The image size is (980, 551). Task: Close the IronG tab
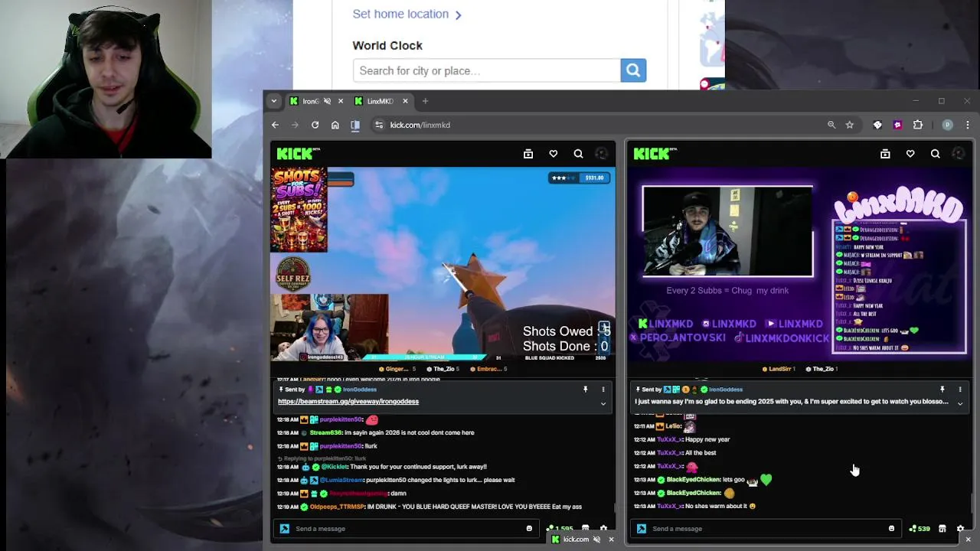pyautogui.click(x=341, y=101)
